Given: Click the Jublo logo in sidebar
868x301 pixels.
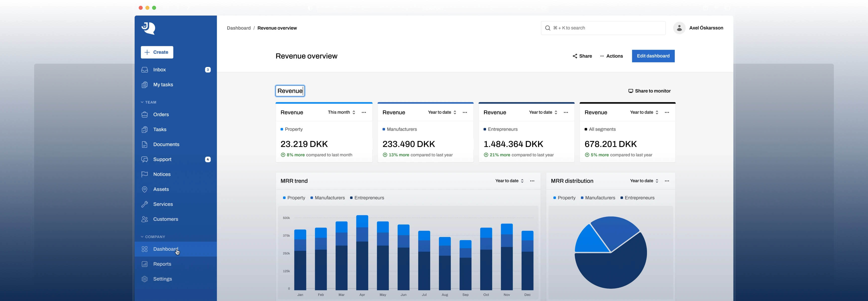Looking at the screenshot, I should click(148, 28).
